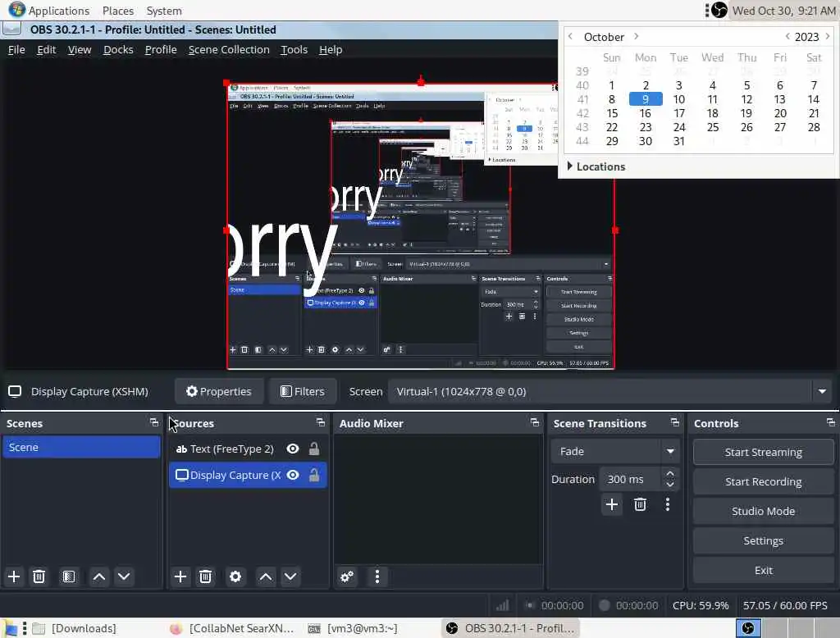Select the Scene item in Scenes list
840x638 pixels.
tap(81, 447)
